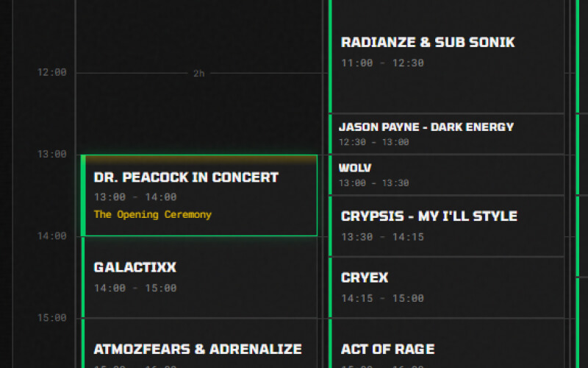
Task: Open Crypsis - My I'll Style set
Action: point(429,216)
